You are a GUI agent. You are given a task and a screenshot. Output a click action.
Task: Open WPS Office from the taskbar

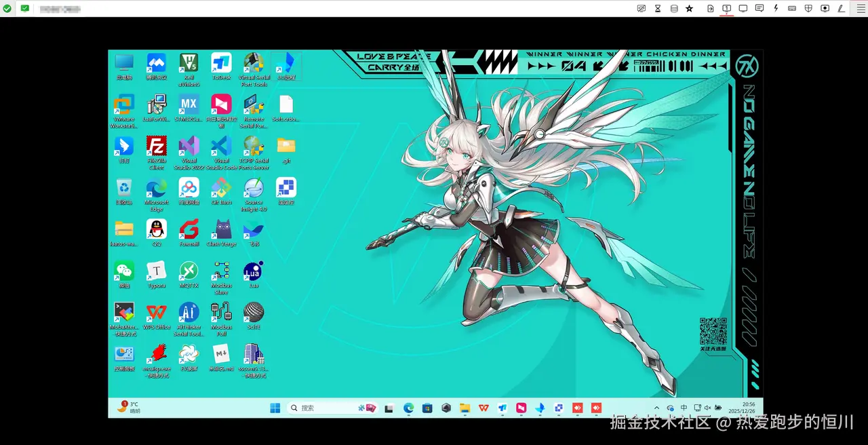(x=484, y=408)
